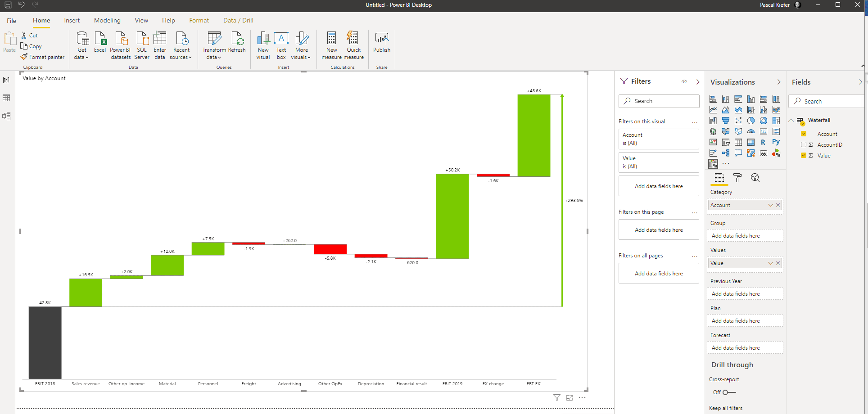This screenshot has width=868, height=414.
Task: Switch to the Modeling ribbon tab
Action: tap(107, 20)
